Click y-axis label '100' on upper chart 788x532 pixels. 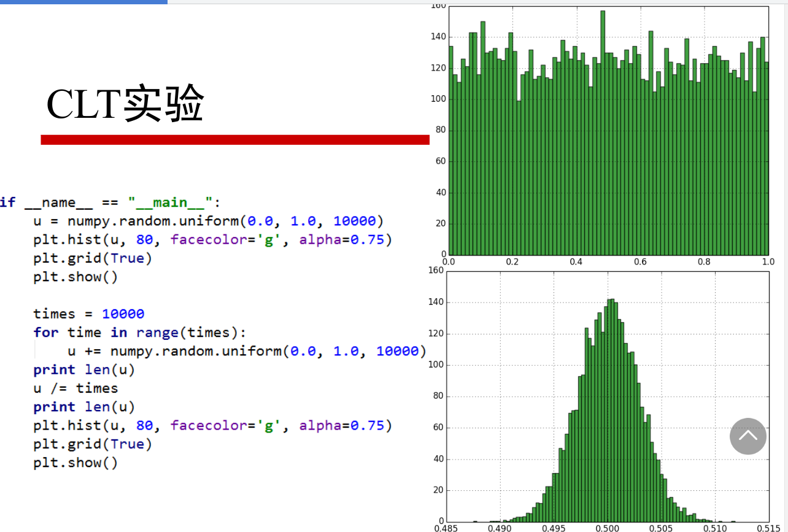click(438, 99)
